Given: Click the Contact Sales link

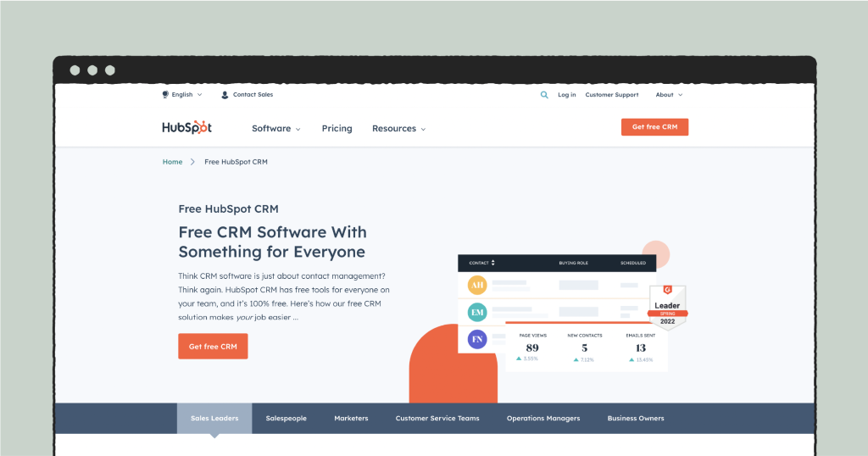Looking at the screenshot, I should pos(253,95).
